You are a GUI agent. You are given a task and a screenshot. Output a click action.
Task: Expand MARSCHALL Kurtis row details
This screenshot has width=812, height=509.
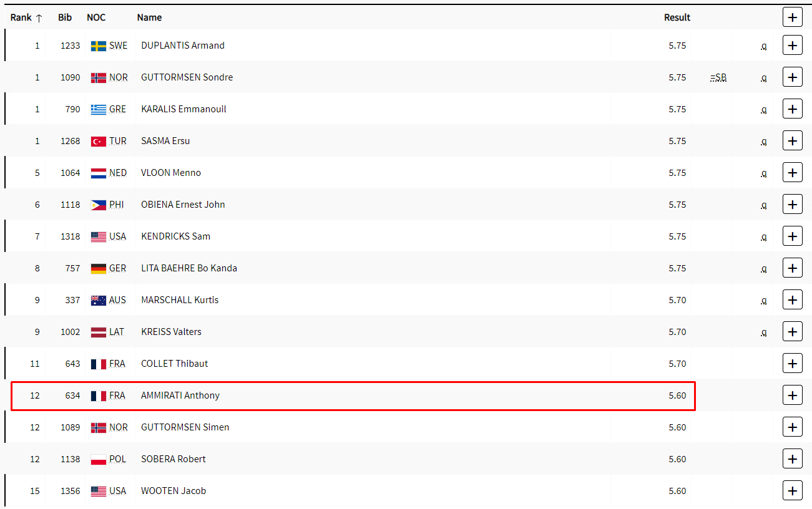[792, 300]
